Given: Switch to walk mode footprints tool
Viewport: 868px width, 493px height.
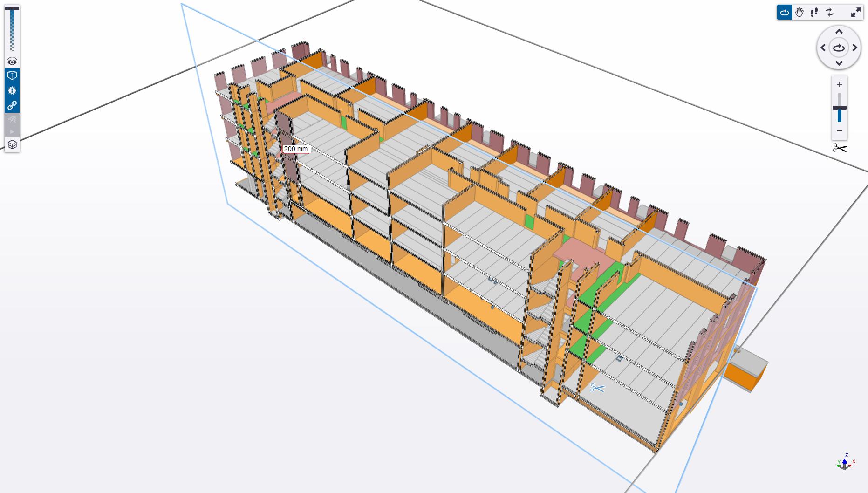Looking at the screenshot, I should (x=814, y=13).
